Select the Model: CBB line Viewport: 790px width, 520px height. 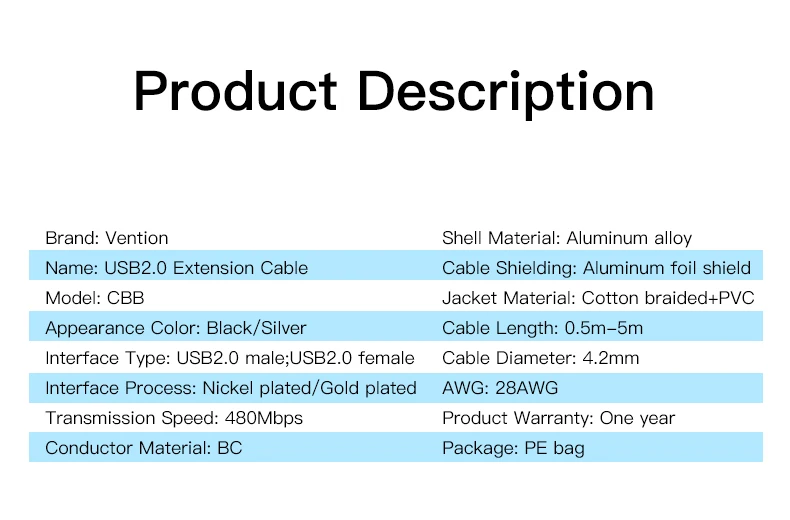pos(95,298)
